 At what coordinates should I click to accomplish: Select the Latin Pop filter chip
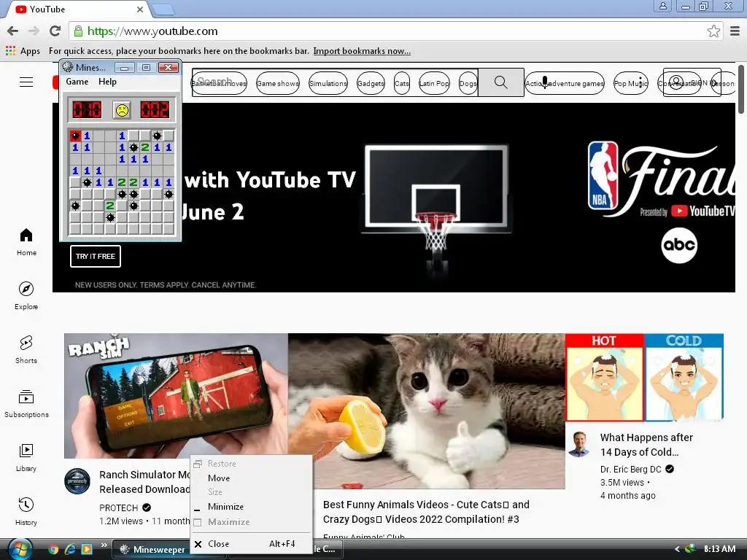(x=434, y=83)
